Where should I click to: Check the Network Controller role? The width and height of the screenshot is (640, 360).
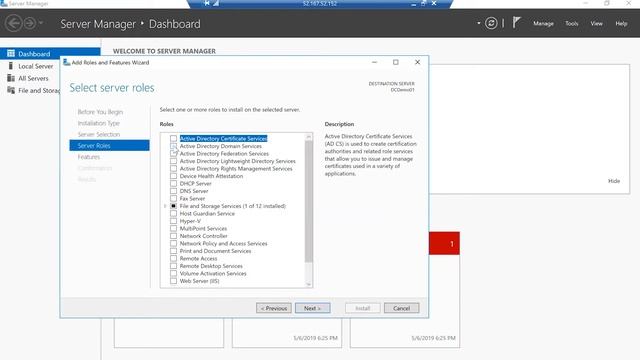click(x=173, y=236)
